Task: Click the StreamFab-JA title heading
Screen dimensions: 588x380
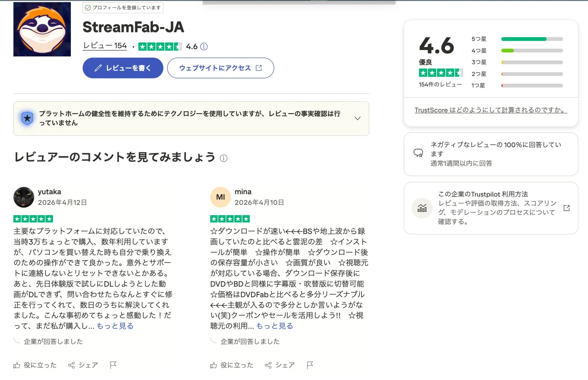Action: (133, 27)
